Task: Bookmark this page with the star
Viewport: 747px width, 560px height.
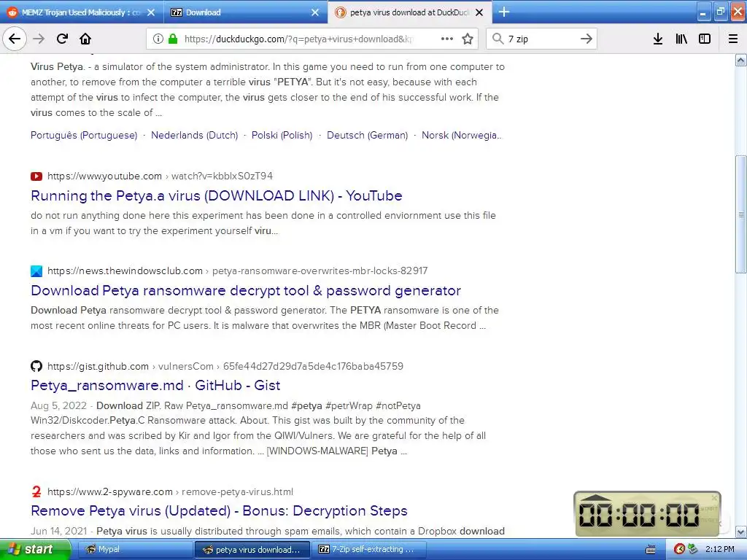Action: click(x=468, y=39)
